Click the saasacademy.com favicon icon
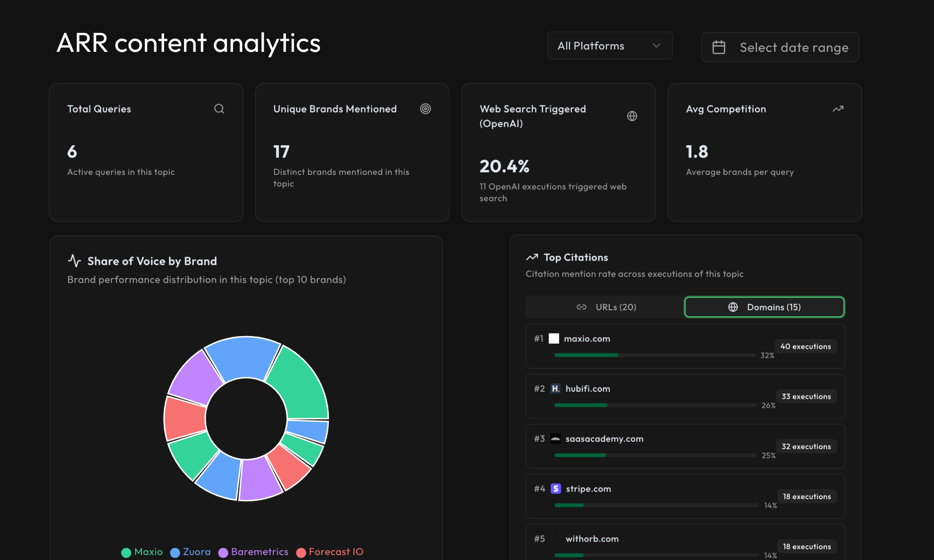934x560 pixels. [x=556, y=438]
